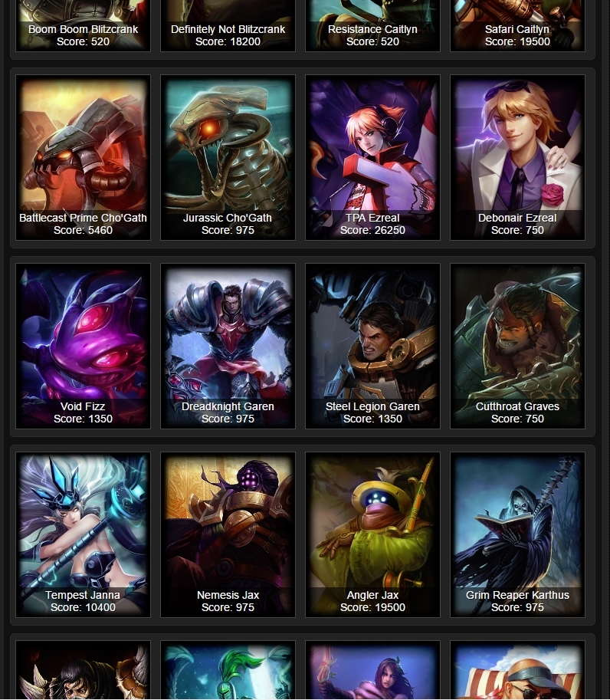
Task: Open the Nemesis Jax skin card
Action: coord(228,535)
